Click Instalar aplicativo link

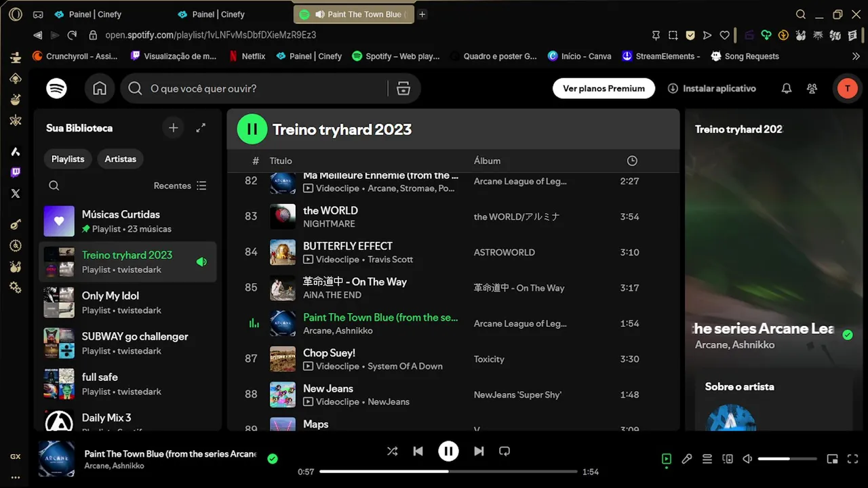pos(711,88)
